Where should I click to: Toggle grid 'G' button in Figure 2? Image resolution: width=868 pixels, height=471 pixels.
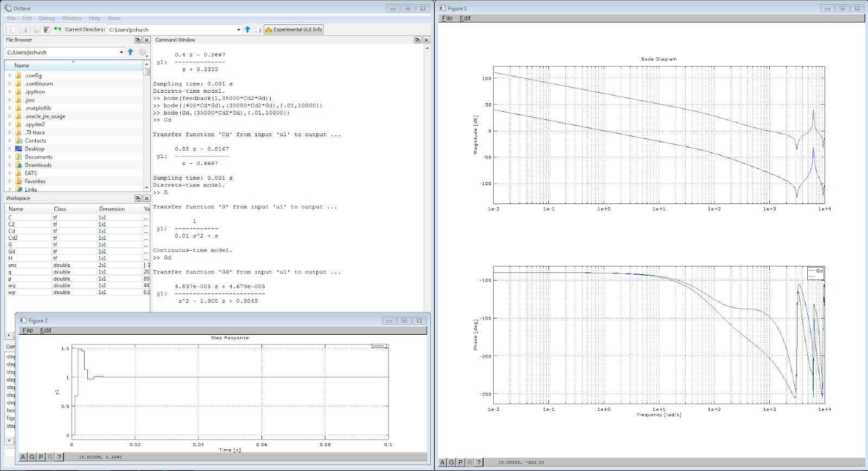(32, 457)
